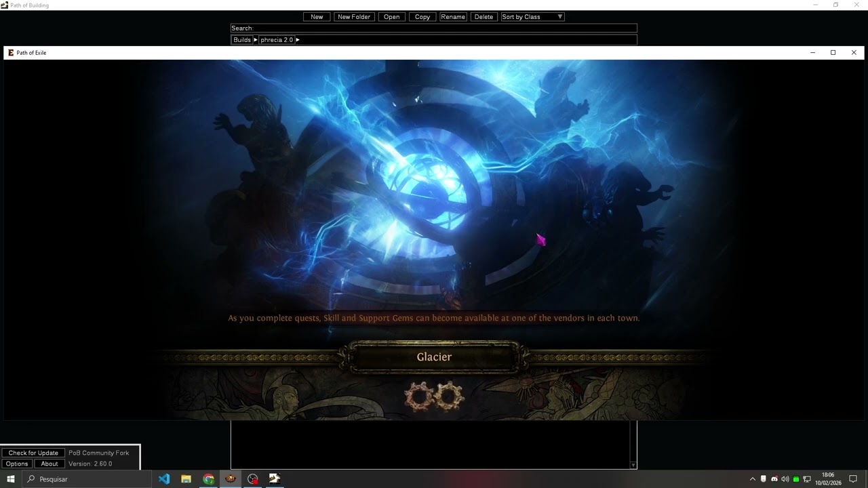
Task: Open the taskbar app with red dot icon
Action: 253,479
